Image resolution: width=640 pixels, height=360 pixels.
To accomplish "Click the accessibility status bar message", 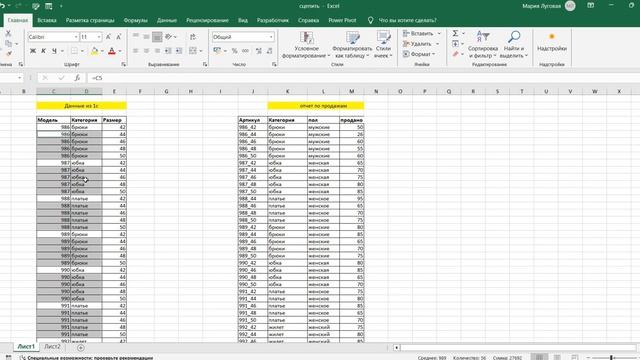I will point(87,358).
